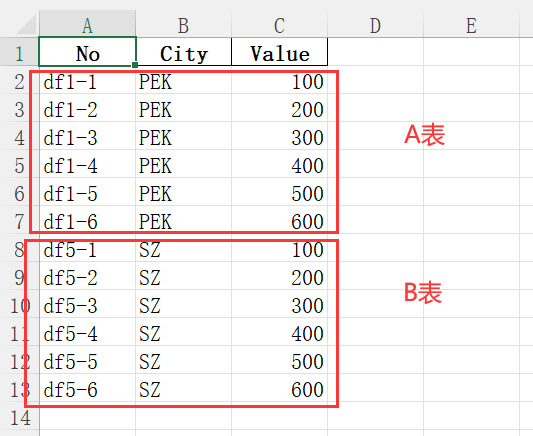Image resolution: width=533 pixels, height=436 pixels.
Task: Select row 2 header
Action: tap(19, 80)
